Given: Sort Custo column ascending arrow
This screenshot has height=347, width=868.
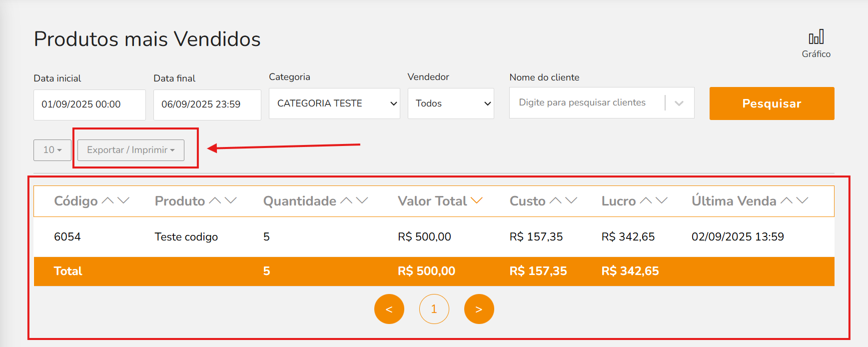Looking at the screenshot, I should (x=555, y=200).
